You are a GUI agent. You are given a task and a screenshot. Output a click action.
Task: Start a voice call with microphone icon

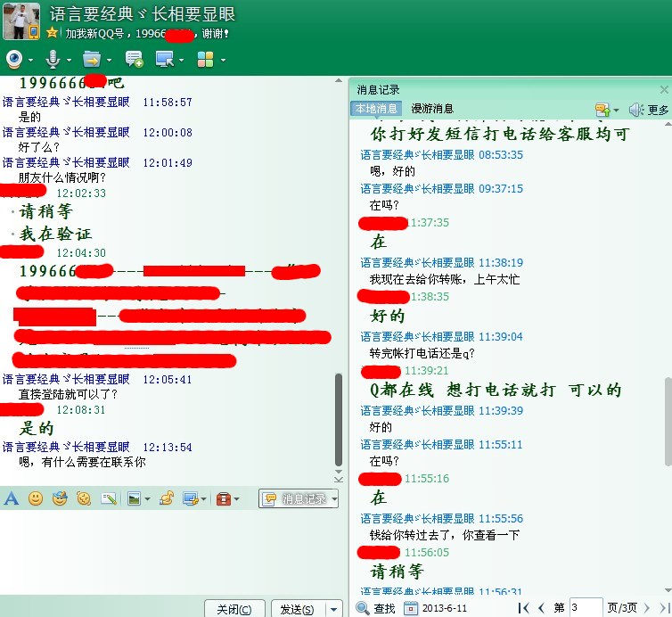[x=53, y=59]
